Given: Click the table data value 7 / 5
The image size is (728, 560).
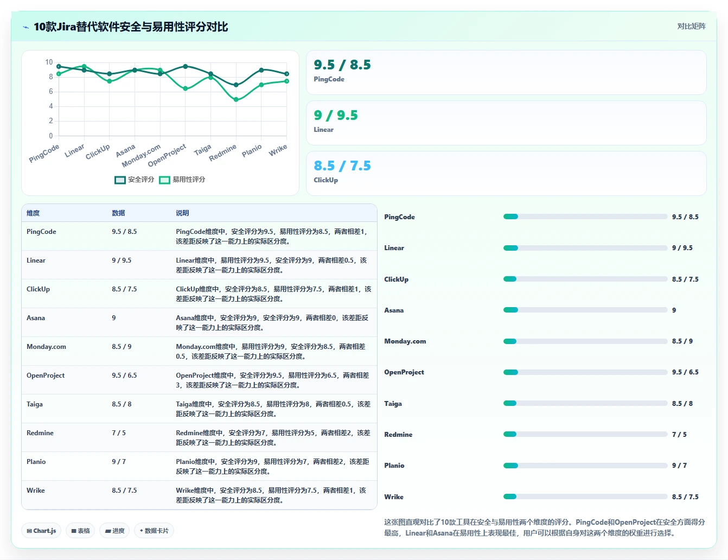Looking at the screenshot, I should coord(119,433).
